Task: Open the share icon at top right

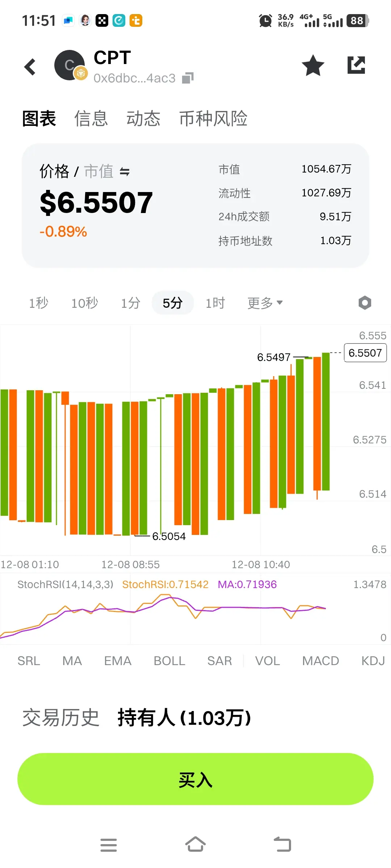Action: click(356, 65)
